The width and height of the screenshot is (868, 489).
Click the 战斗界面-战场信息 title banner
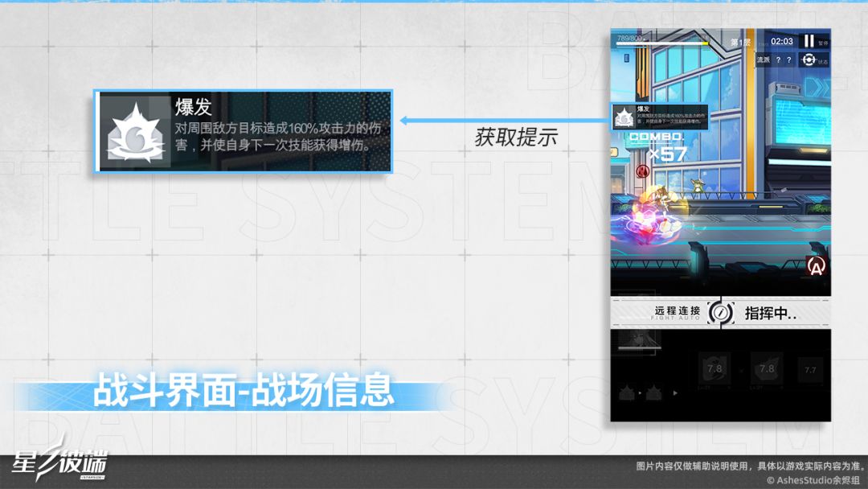(x=242, y=390)
